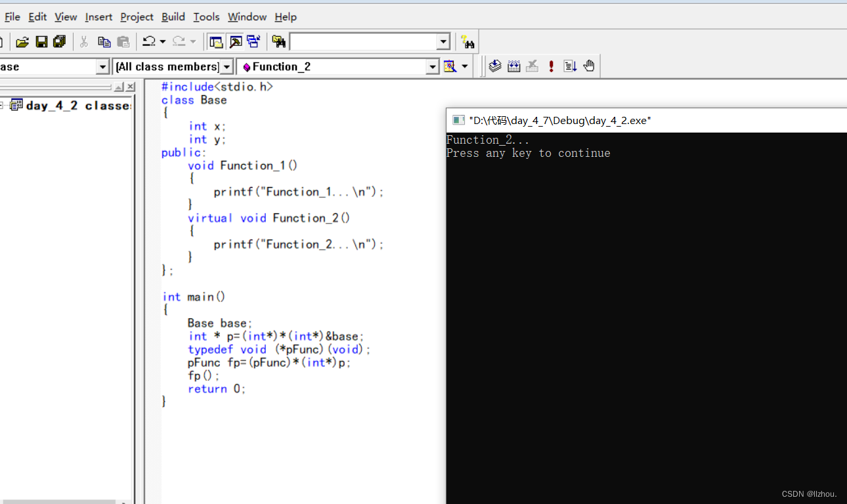The height and width of the screenshot is (504, 847).
Task: Click the line 'pFunc fp=(pFunc)*(int*)p;'
Action: point(269,362)
